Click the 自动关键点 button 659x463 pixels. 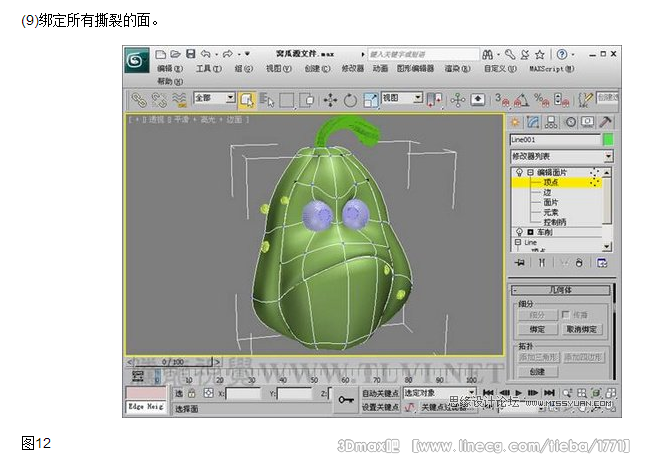[x=380, y=393]
